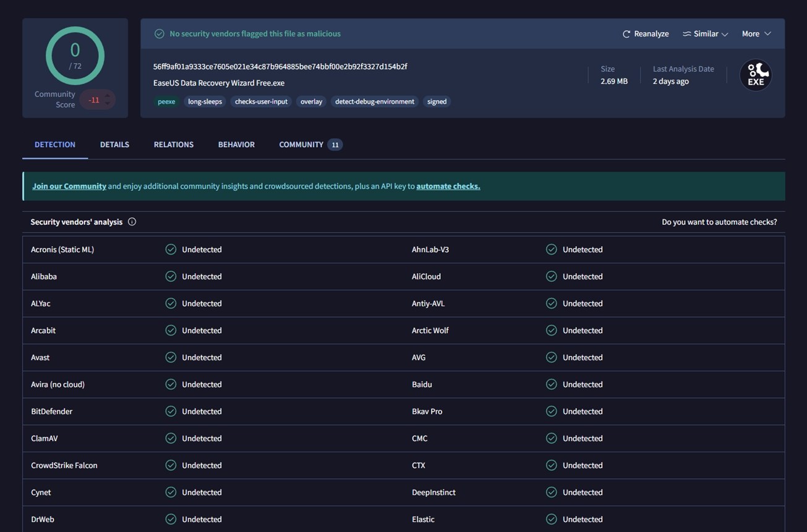Switch to the Community tab
This screenshot has width=807, height=532.
[301, 144]
